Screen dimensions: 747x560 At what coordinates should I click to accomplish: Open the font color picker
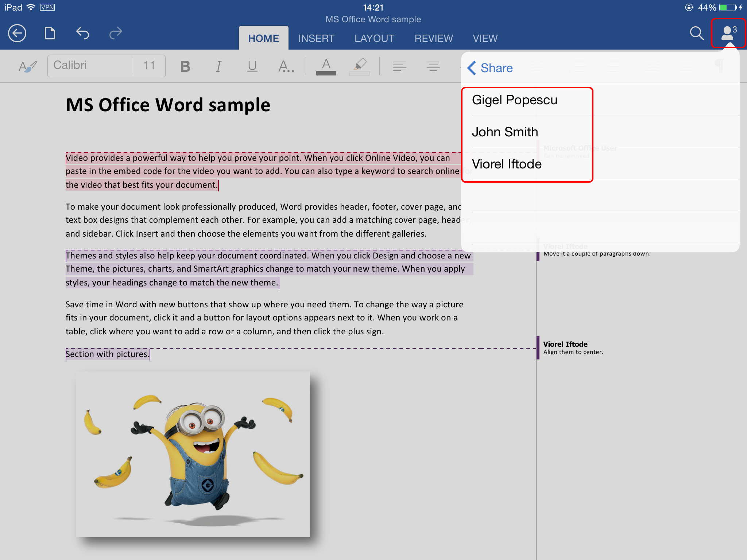pos(326,67)
